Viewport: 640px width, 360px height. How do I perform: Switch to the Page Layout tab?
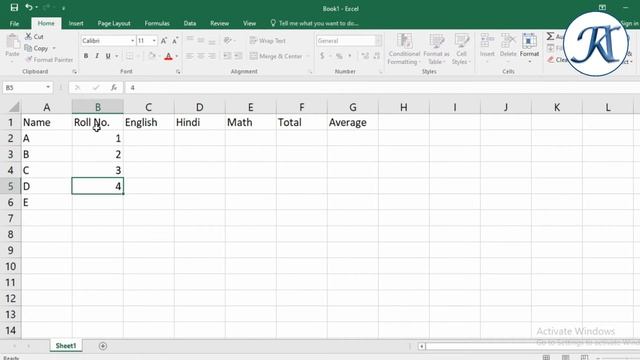[x=114, y=23]
